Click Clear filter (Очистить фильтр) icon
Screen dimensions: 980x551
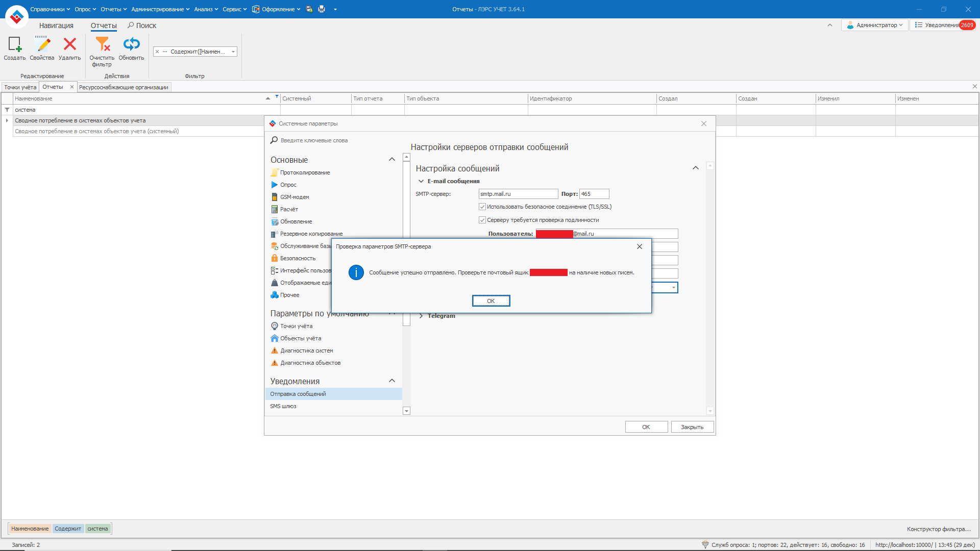(x=102, y=45)
